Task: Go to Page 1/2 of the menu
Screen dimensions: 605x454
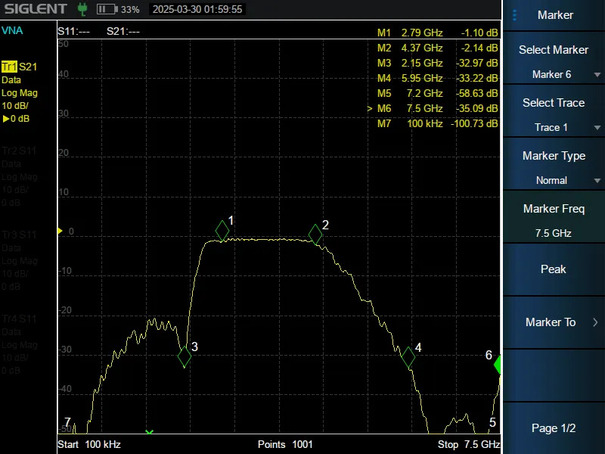Action: pyautogui.click(x=554, y=428)
